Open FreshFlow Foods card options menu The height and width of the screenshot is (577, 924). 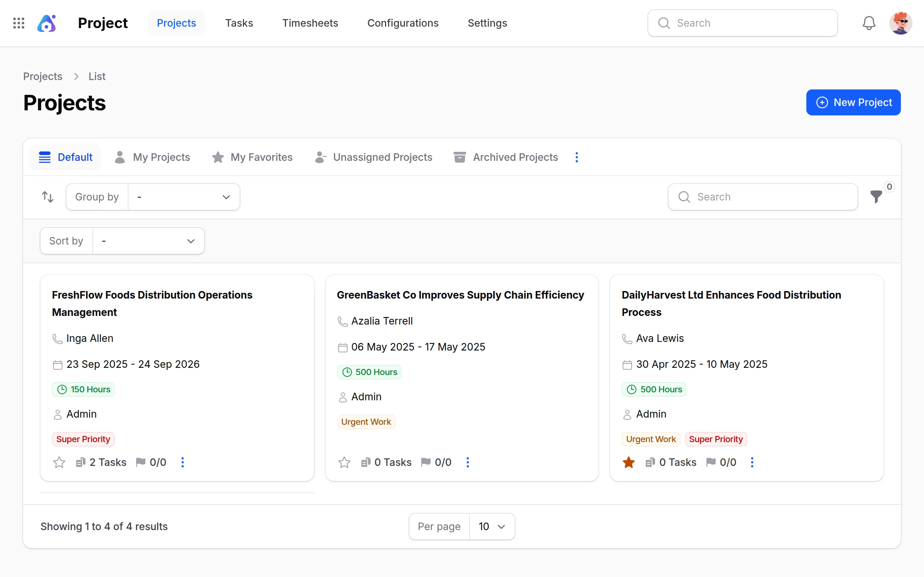tap(183, 462)
